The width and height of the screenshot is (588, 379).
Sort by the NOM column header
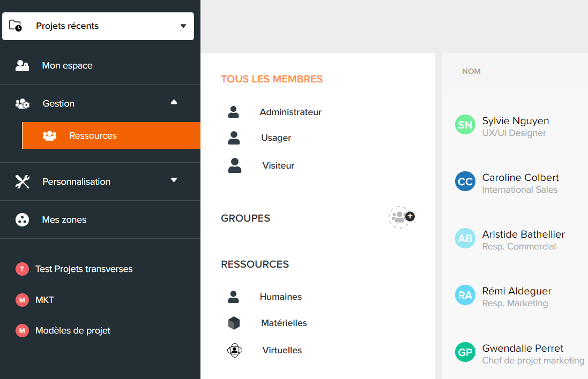click(471, 71)
